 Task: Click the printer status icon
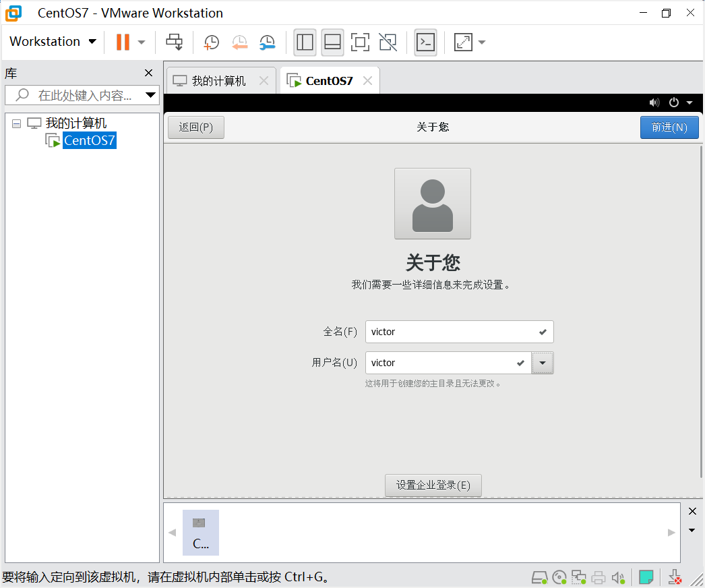599,577
